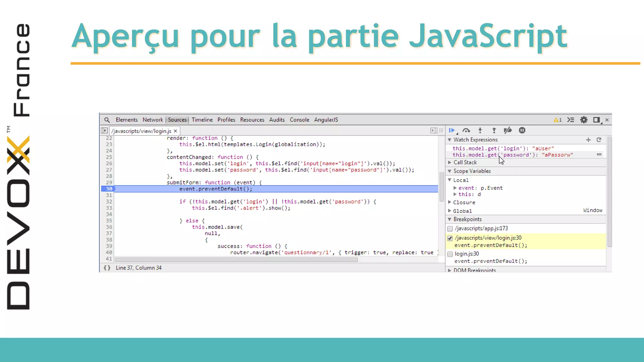
Task: Click the this.model.get('login') watch entry
Action: pyautogui.click(x=503, y=148)
